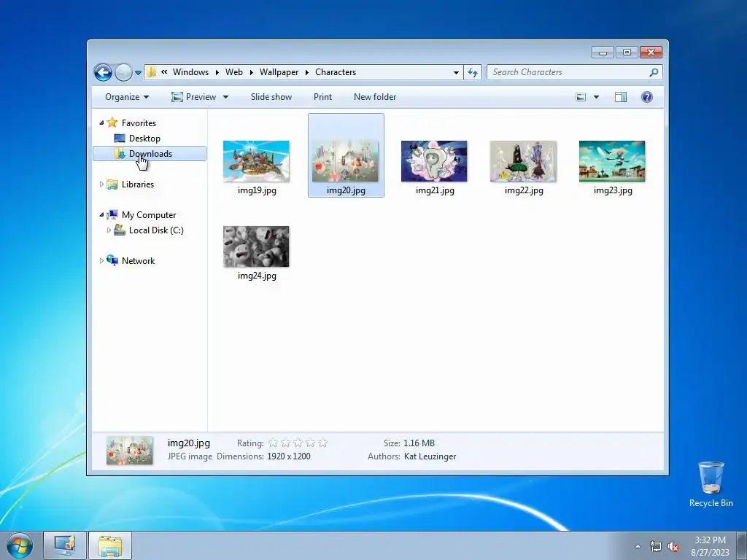Select the img20.jpg thumbnail

(345, 161)
